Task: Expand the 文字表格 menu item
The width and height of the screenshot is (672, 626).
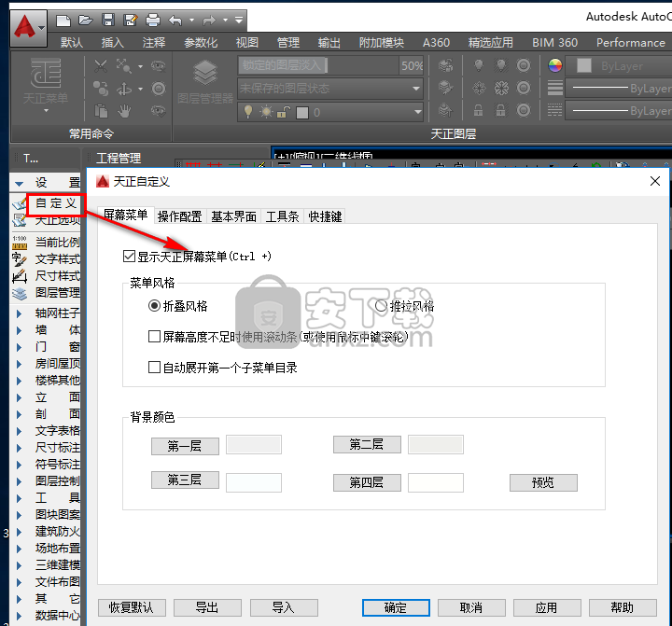Action: coord(19,431)
